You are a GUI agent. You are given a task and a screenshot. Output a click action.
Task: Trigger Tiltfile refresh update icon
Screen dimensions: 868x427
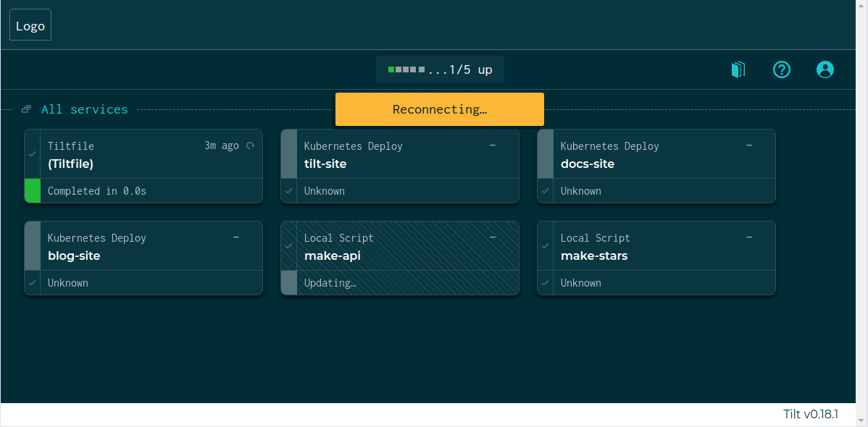tap(250, 145)
